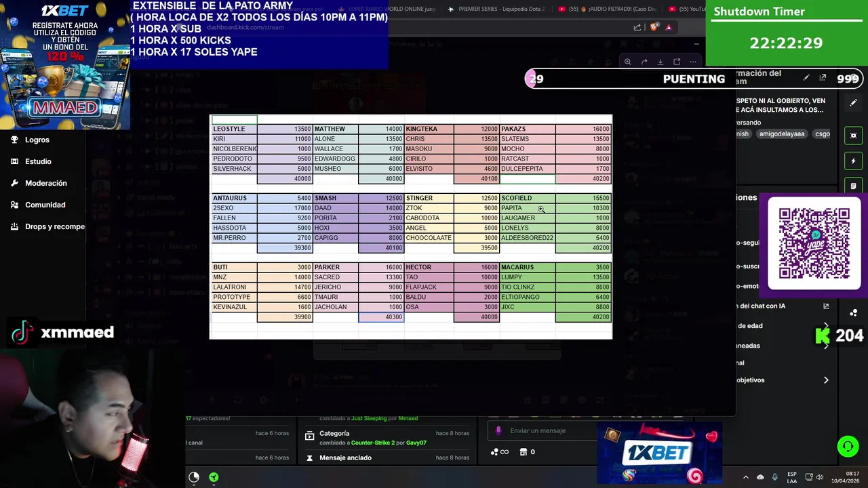Click the csgo stream tag
This screenshot has height=488, width=868.
coord(823,134)
